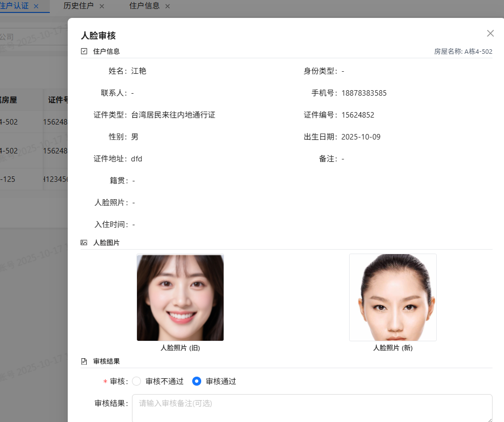The image size is (504, 422).
Task: Close the 历史住户 tab via its X
Action: [101, 6]
